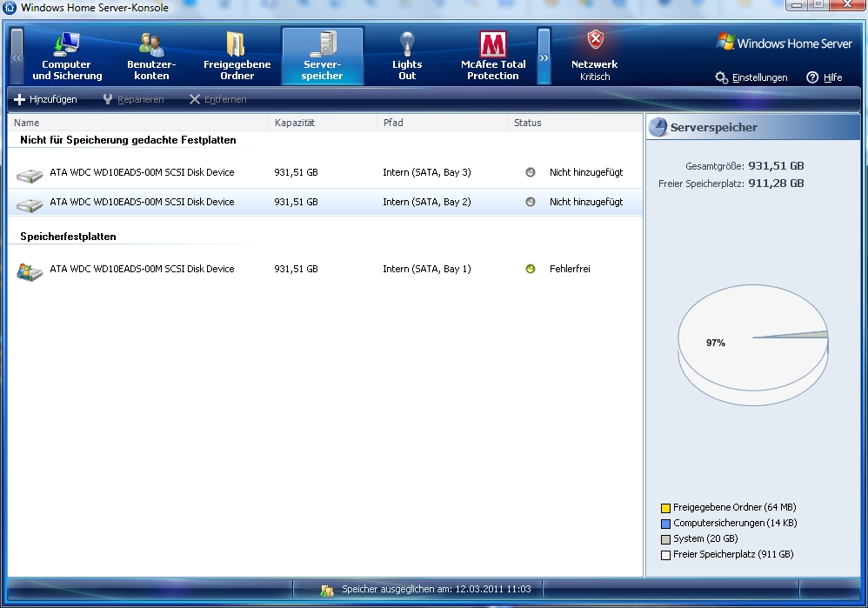868x608 pixels.
Task: Click the storage balancing status bar icon
Action: click(327, 591)
